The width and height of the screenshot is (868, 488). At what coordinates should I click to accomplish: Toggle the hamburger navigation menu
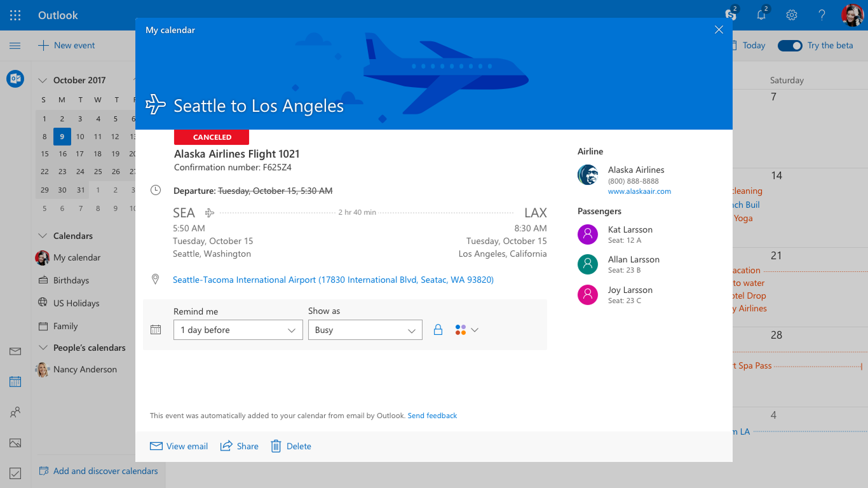(15, 46)
